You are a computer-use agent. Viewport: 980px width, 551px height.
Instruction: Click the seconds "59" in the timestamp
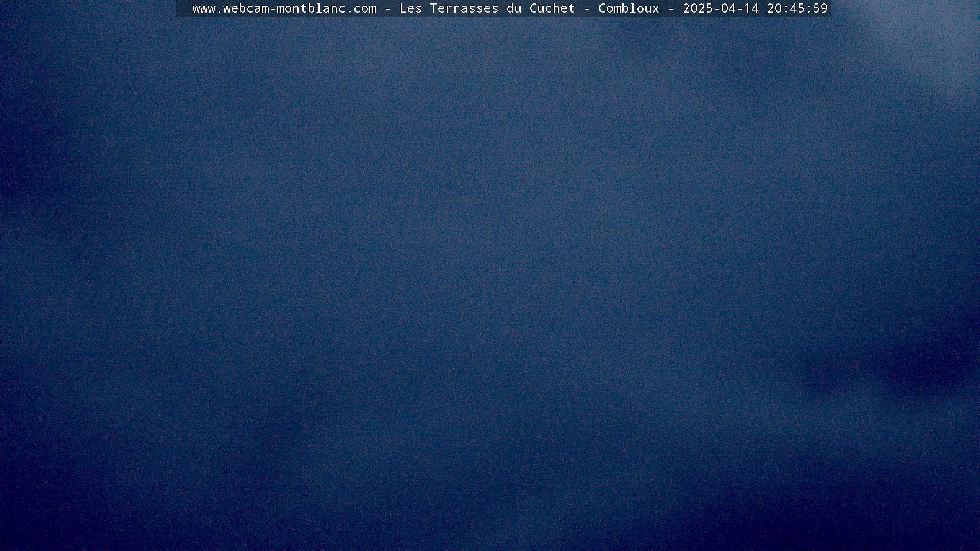click(820, 8)
